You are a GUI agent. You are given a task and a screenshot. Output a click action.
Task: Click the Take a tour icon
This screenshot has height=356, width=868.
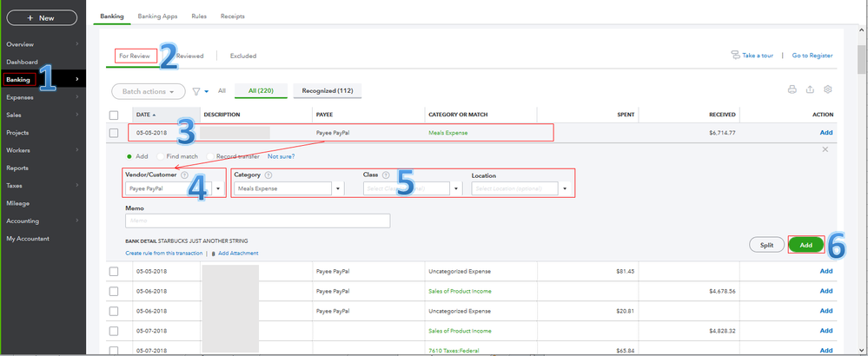coord(735,56)
